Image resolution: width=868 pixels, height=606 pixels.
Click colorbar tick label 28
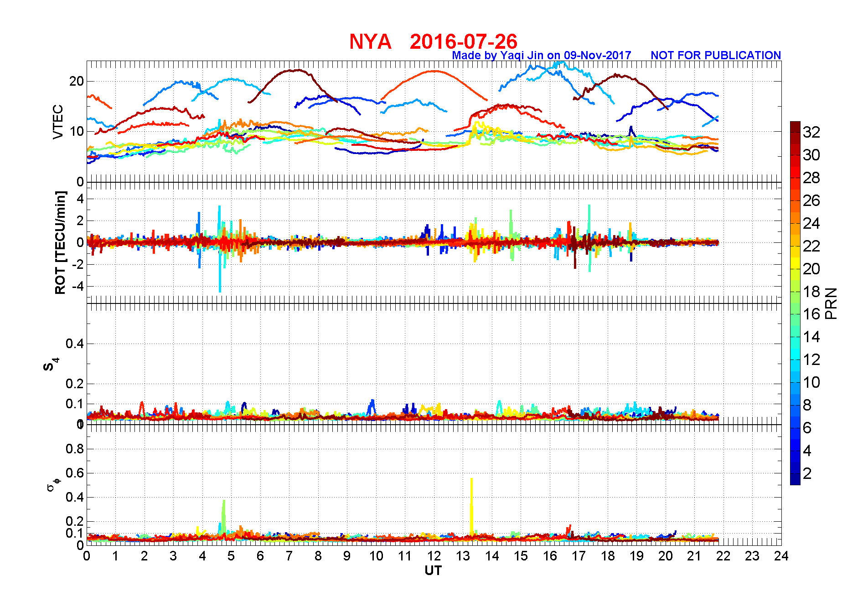(811, 178)
